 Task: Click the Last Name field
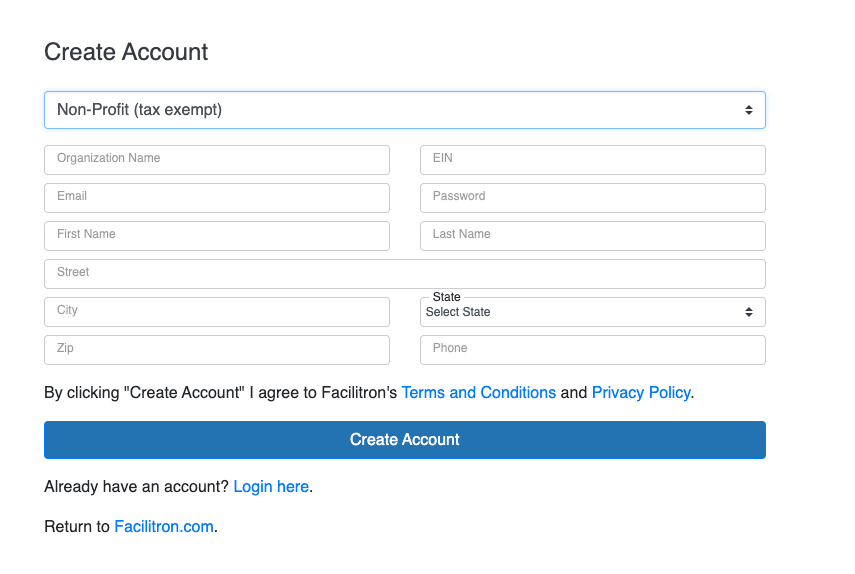click(593, 236)
